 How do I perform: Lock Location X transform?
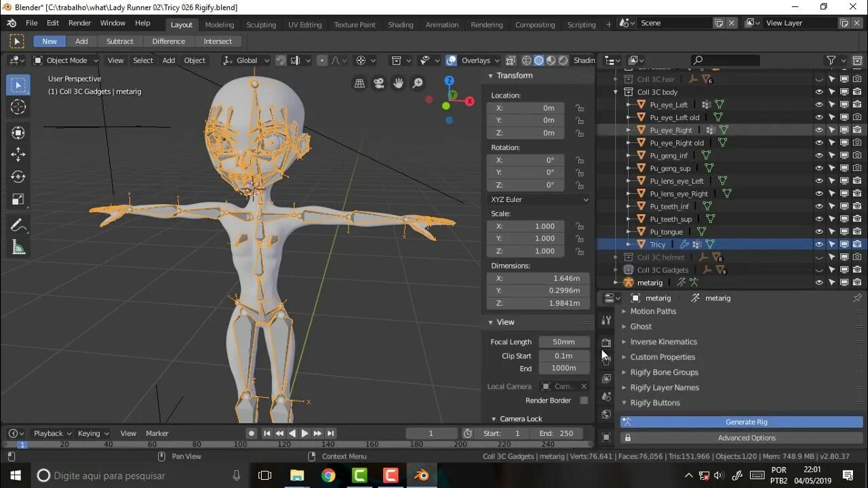point(579,108)
